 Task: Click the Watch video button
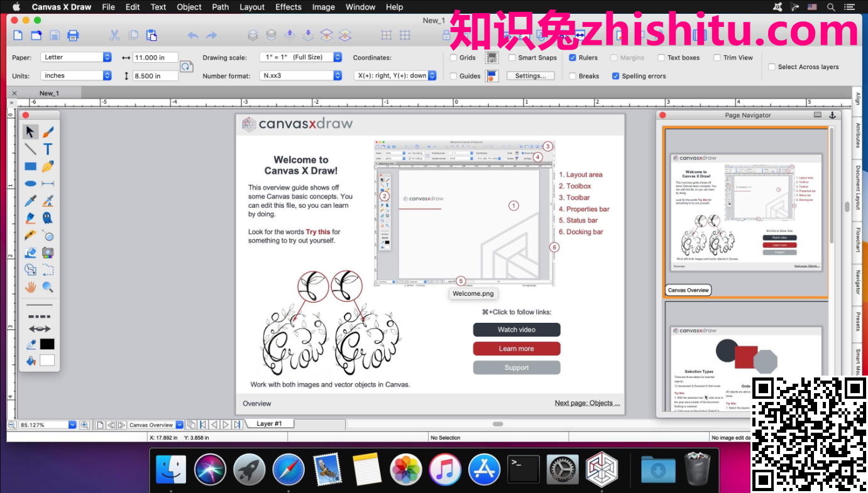coord(517,330)
